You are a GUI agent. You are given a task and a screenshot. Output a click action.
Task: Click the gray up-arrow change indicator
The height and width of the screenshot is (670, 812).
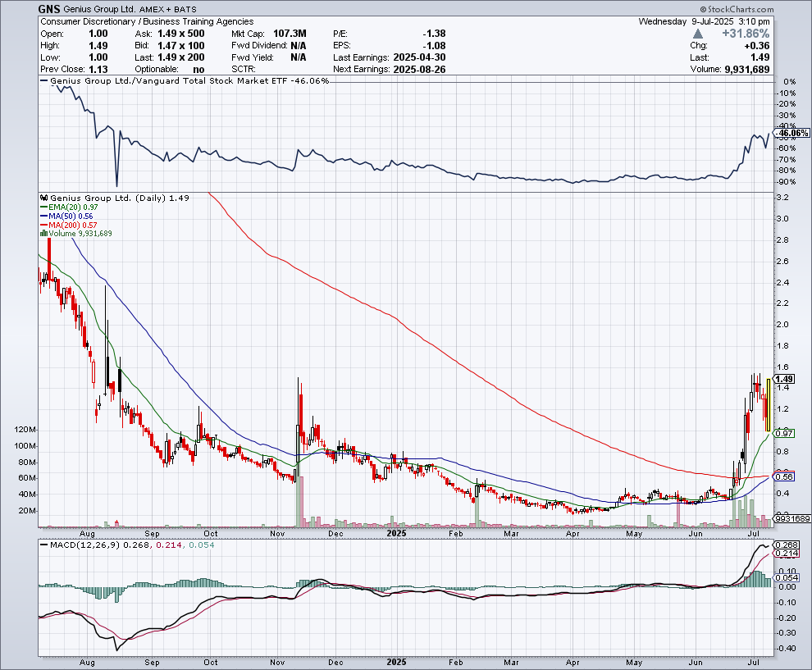pyautogui.click(x=697, y=34)
